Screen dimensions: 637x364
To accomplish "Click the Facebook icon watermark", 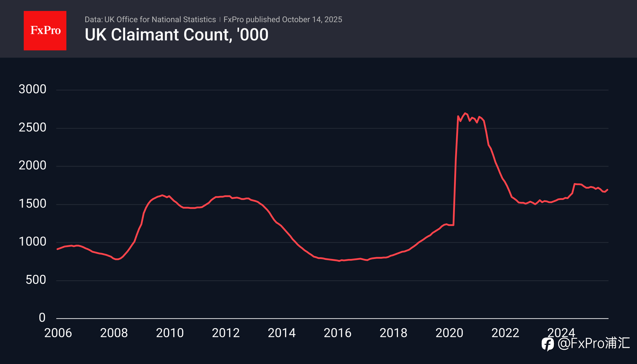I will (x=547, y=344).
